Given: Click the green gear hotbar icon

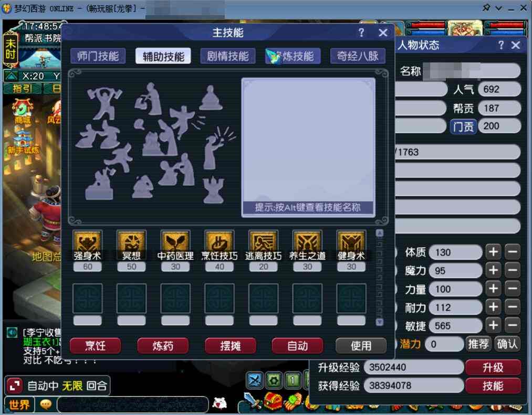Looking at the screenshot, I should [274, 380].
